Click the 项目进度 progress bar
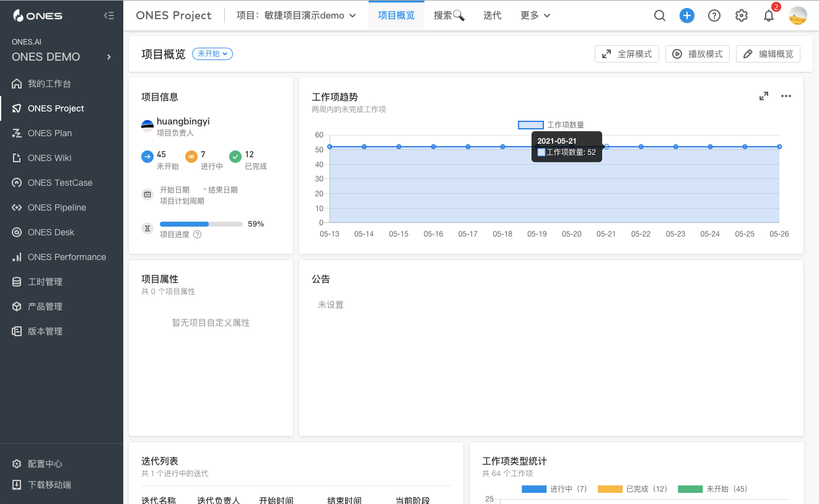 (x=201, y=224)
